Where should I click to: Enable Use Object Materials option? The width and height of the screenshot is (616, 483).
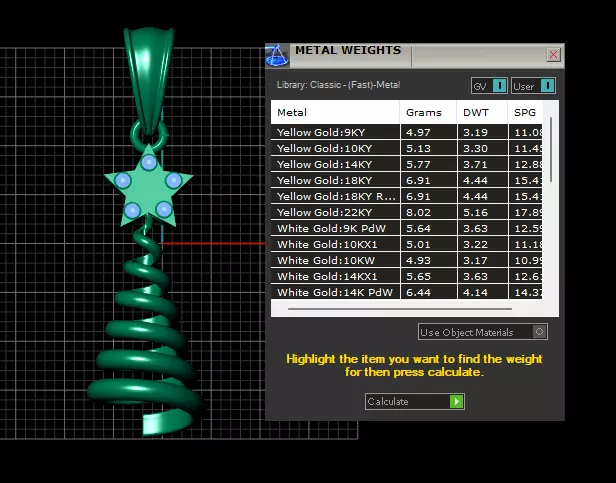pyautogui.click(x=482, y=332)
